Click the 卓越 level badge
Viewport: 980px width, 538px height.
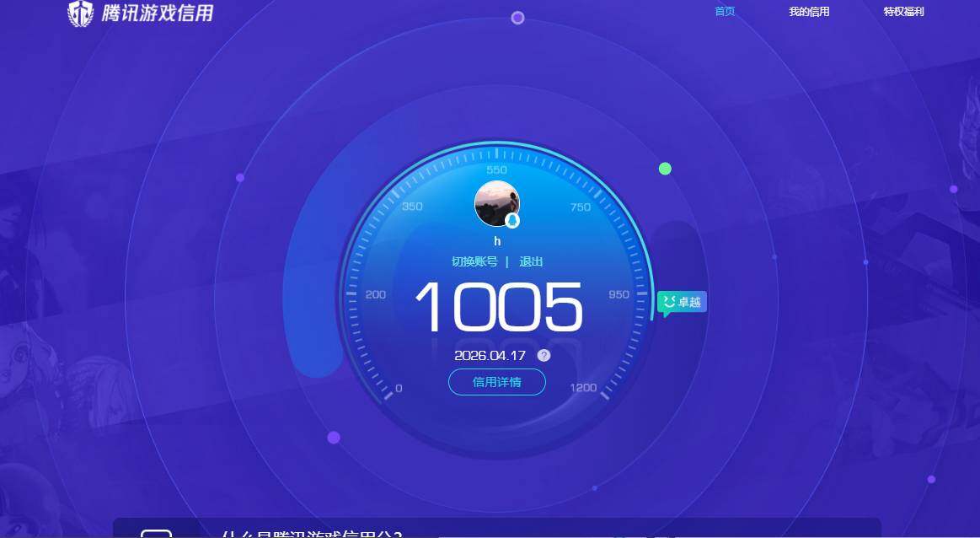click(682, 303)
